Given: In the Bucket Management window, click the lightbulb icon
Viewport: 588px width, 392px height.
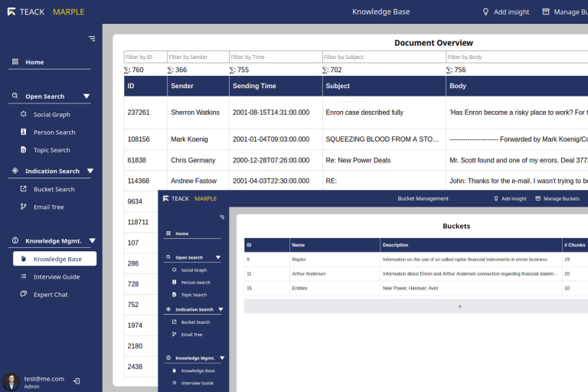Looking at the screenshot, I should [x=496, y=198].
